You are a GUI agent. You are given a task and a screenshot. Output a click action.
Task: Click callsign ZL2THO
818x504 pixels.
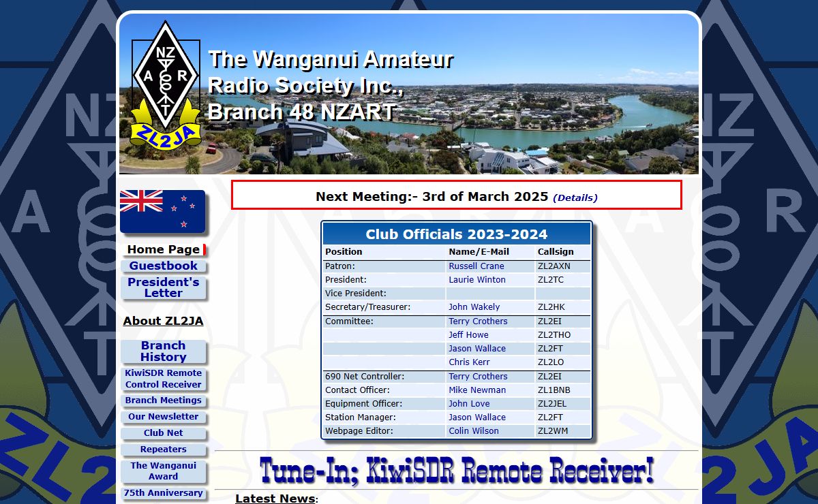[554, 335]
